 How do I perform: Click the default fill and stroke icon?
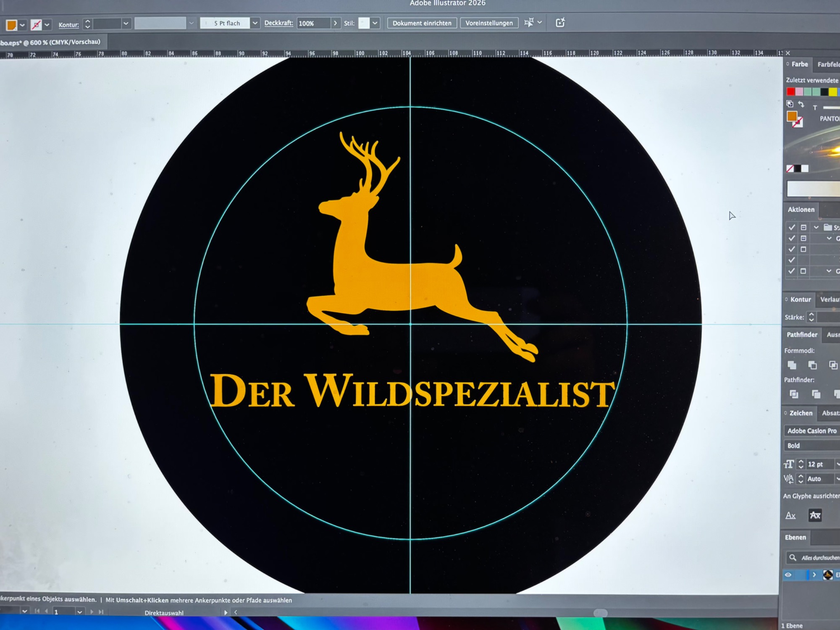click(790, 104)
